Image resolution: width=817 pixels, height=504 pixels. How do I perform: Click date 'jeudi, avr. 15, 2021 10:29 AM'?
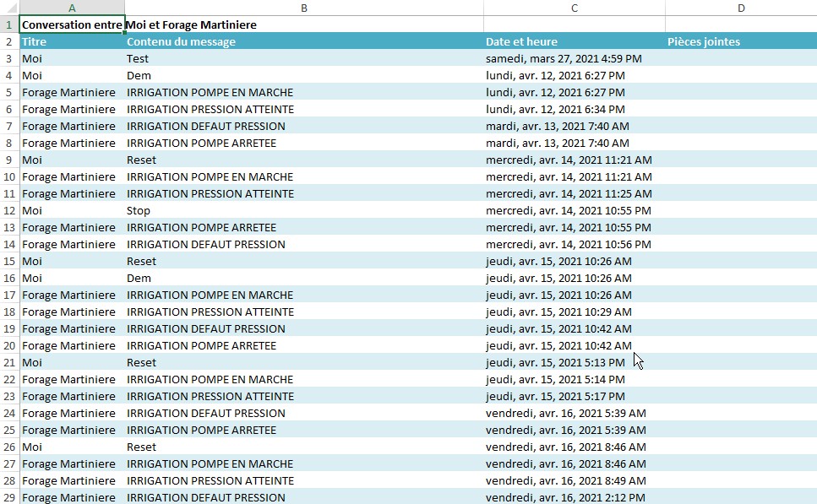[x=558, y=312]
